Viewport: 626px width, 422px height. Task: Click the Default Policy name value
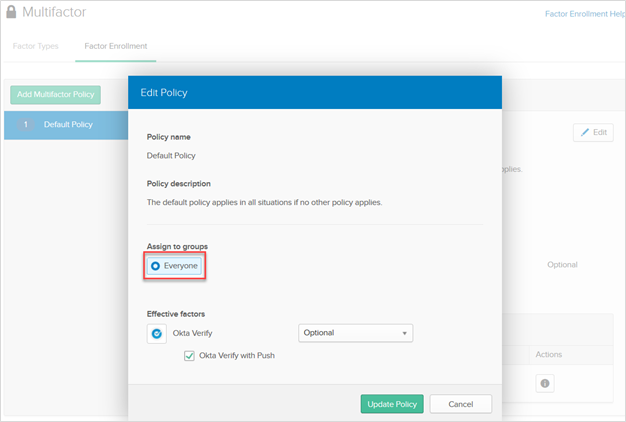tap(171, 156)
